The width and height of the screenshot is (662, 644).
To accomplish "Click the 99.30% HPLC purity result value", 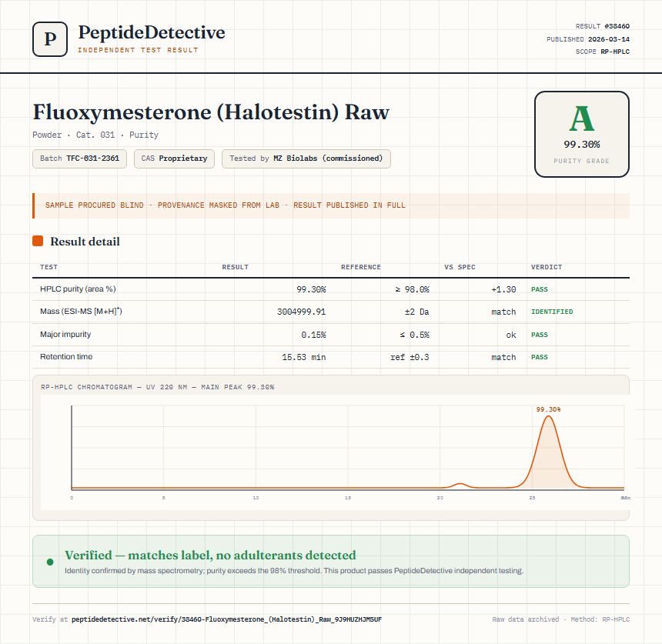I will [311, 289].
